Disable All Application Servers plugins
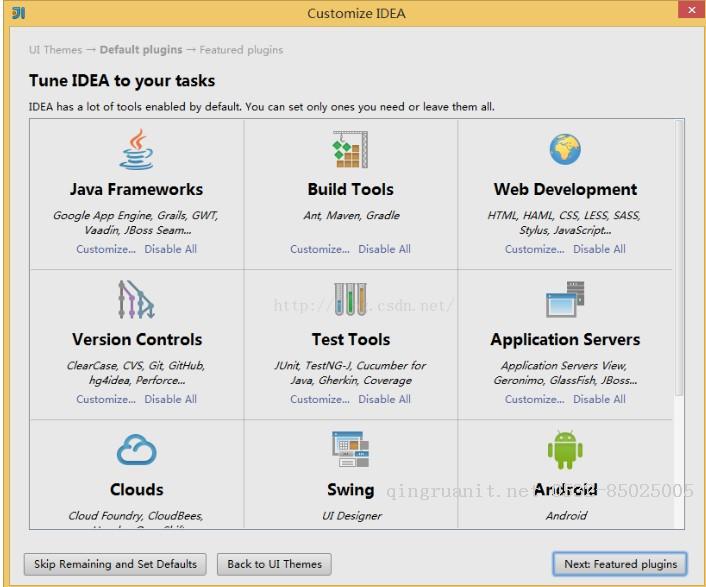 599,399
